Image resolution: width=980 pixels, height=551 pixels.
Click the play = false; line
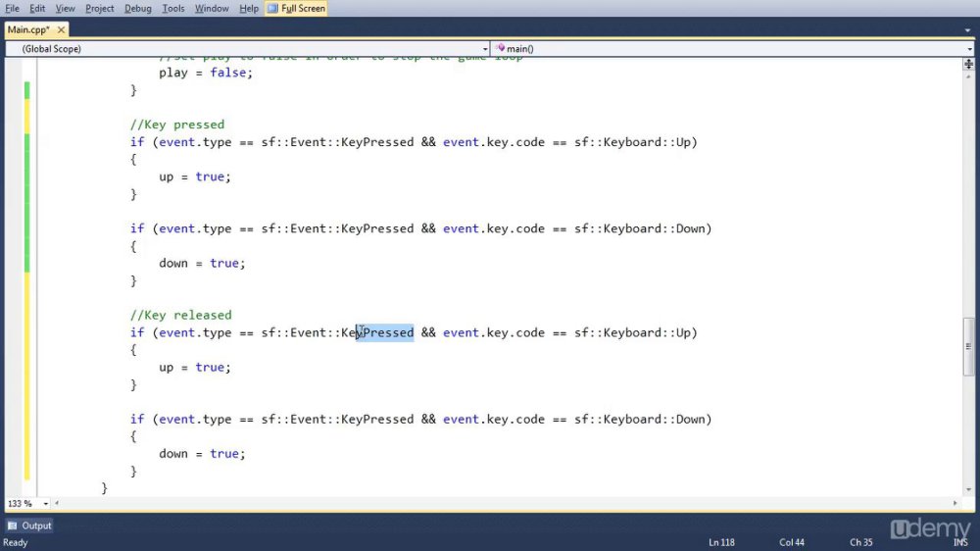click(206, 73)
